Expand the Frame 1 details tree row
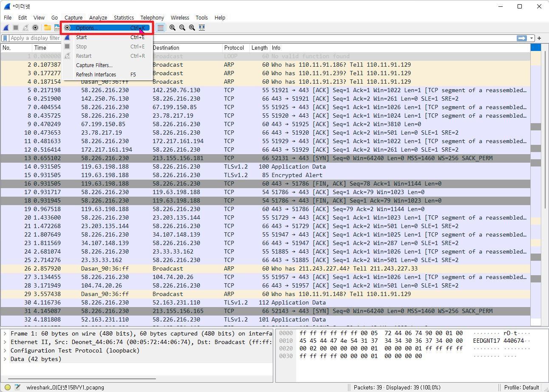549x392 pixels. pyautogui.click(x=5, y=333)
